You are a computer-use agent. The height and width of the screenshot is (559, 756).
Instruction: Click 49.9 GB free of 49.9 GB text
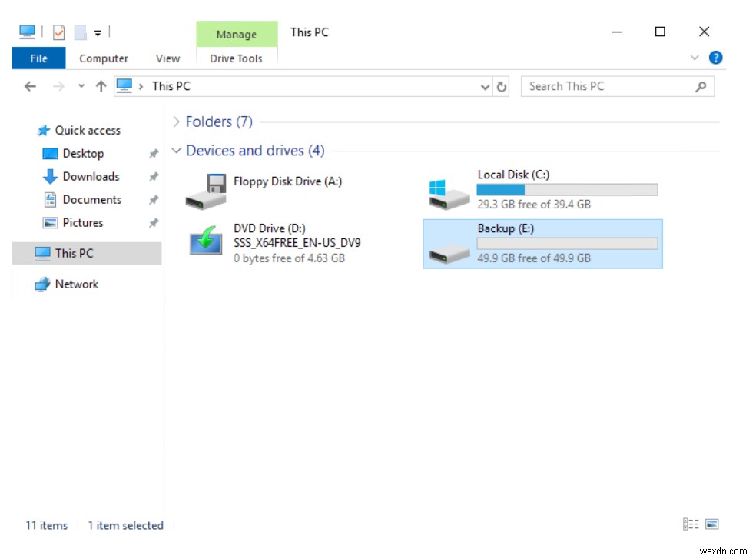point(534,258)
